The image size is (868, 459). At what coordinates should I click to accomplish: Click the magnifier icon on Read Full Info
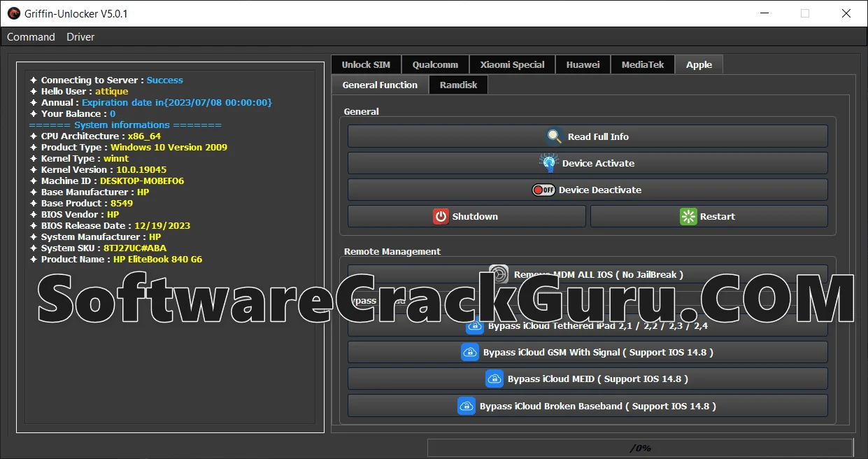pyautogui.click(x=555, y=136)
